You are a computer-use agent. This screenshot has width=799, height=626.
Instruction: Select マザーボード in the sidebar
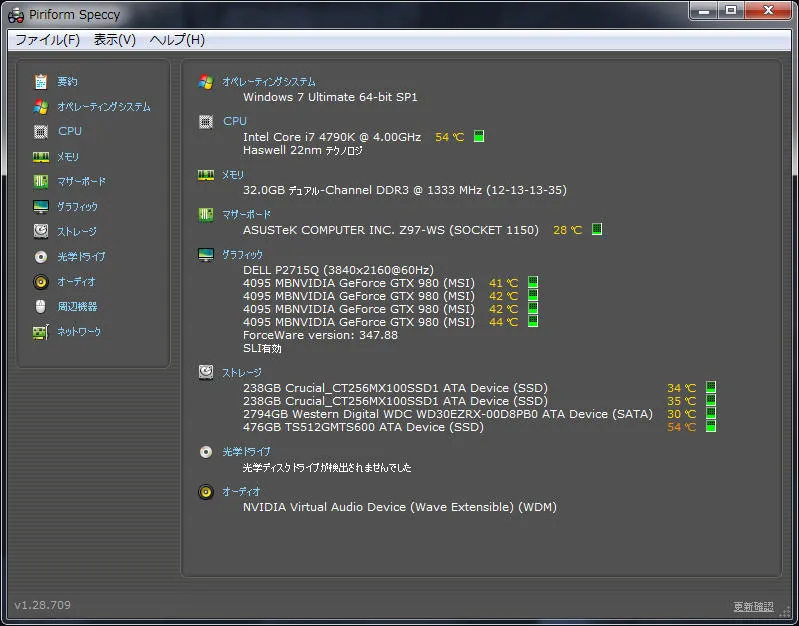coord(81,181)
